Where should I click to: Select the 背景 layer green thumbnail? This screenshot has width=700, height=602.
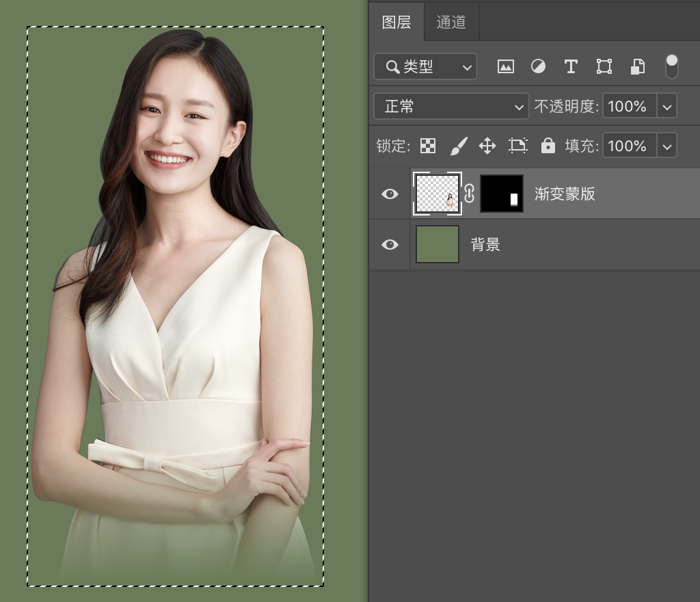(437, 244)
